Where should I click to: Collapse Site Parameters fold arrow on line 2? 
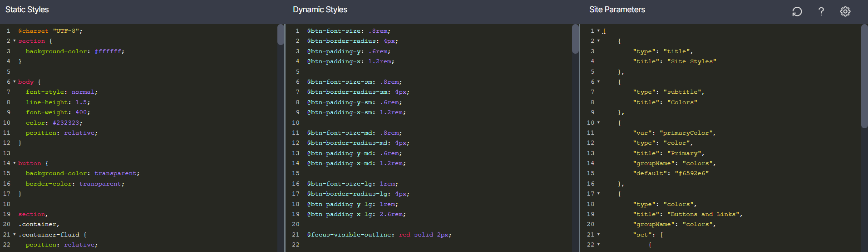coord(598,41)
